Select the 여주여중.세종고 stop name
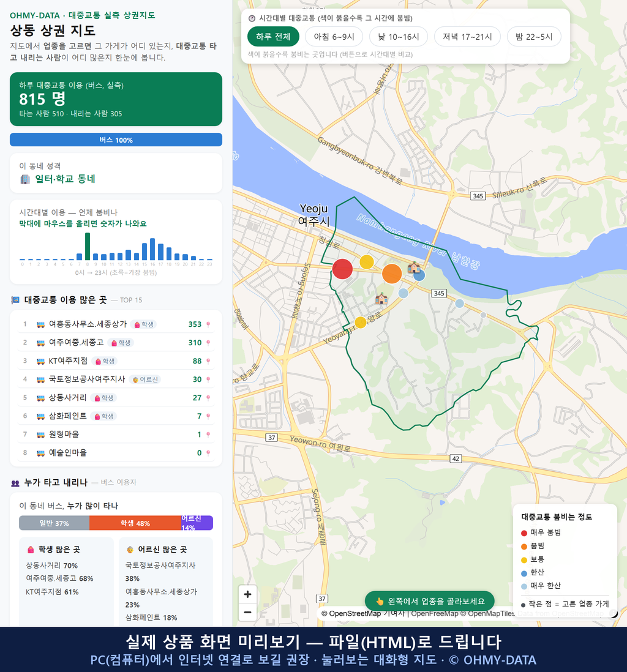The image size is (627, 672). point(77,343)
